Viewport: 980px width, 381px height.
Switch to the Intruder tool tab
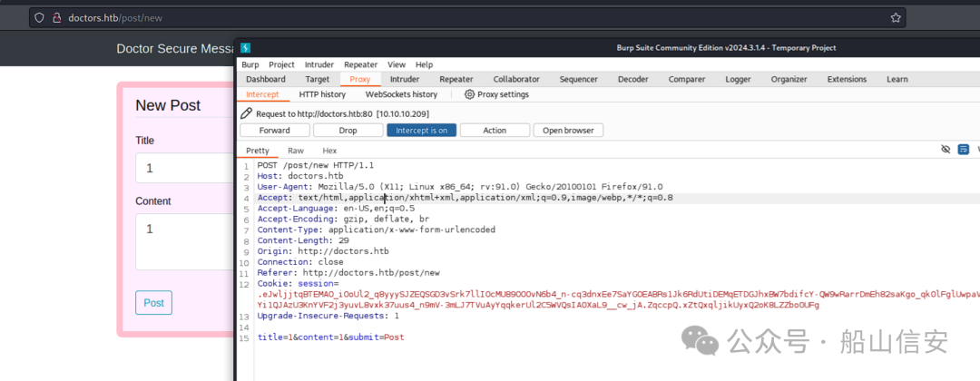pyautogui.click(x=405, y=79)
